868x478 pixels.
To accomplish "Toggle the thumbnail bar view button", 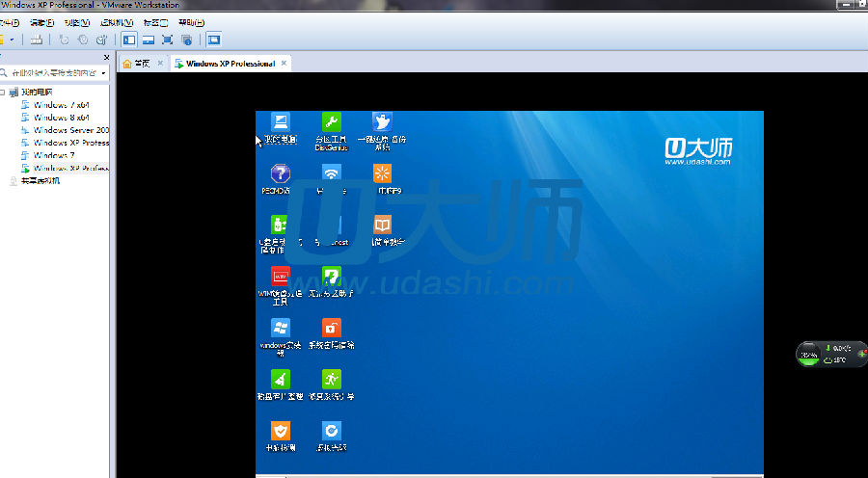I will click(x=148, y=40).
